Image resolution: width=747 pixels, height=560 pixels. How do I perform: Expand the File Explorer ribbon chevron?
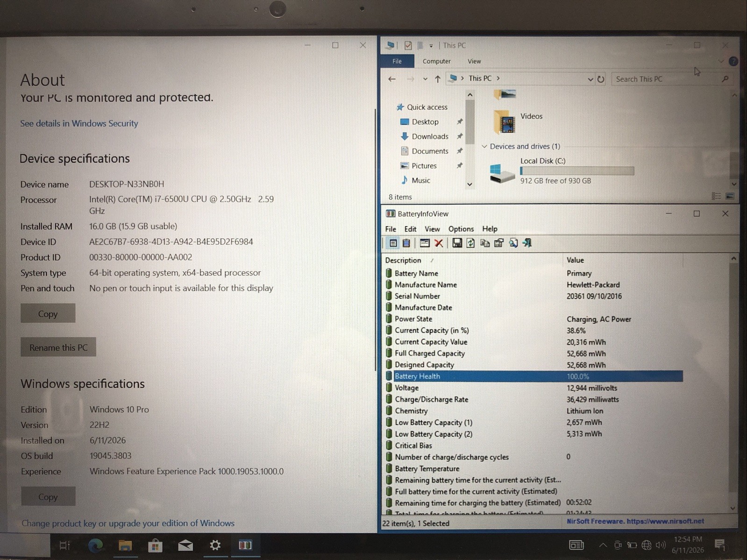(721, 61)
